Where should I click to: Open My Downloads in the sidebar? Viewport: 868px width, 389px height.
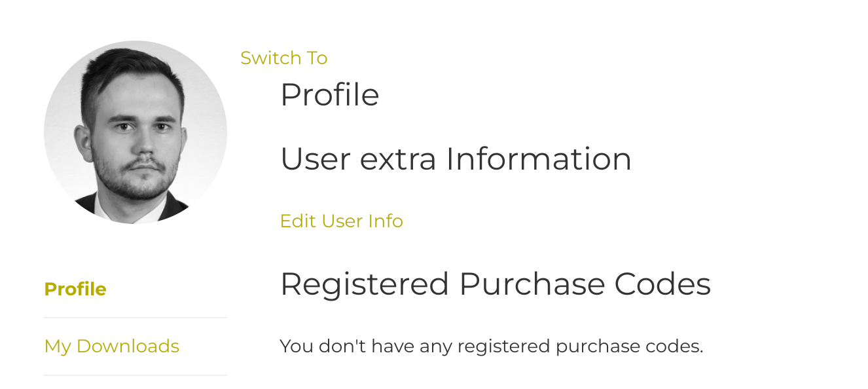tap(112, 346)
